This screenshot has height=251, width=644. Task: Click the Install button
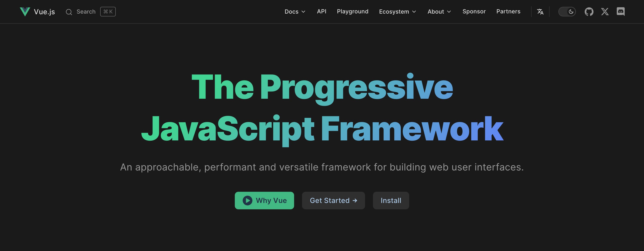391,201
